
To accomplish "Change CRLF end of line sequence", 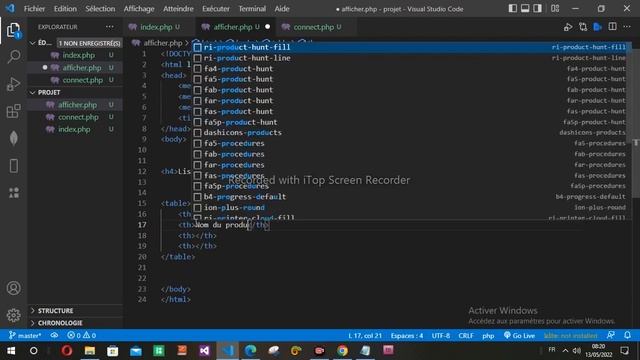I will tap(466, 336).
